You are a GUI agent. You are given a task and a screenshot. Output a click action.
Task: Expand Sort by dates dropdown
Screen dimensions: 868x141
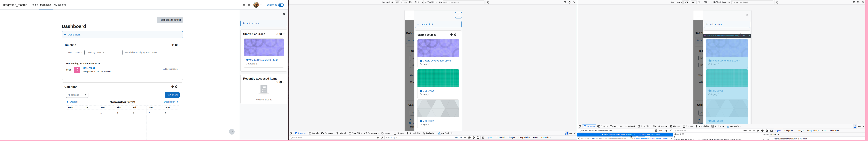96,53
